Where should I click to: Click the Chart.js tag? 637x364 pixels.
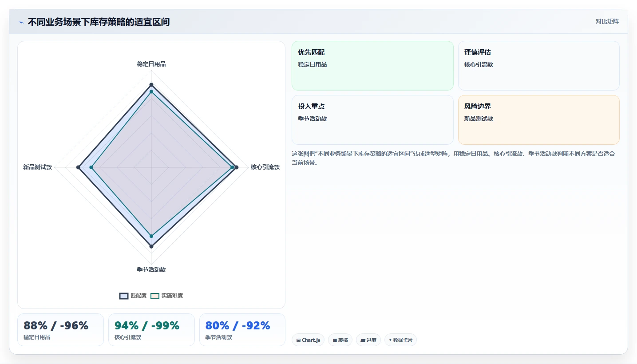coord(308,340)
